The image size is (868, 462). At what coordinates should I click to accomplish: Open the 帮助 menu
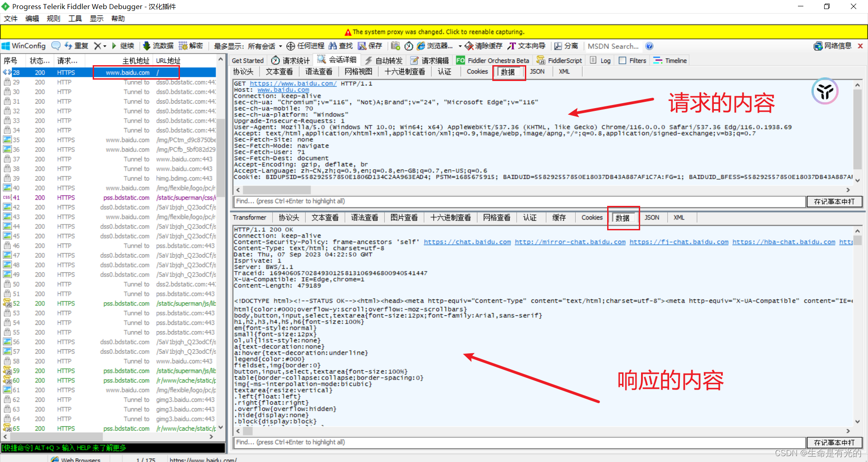118,19
